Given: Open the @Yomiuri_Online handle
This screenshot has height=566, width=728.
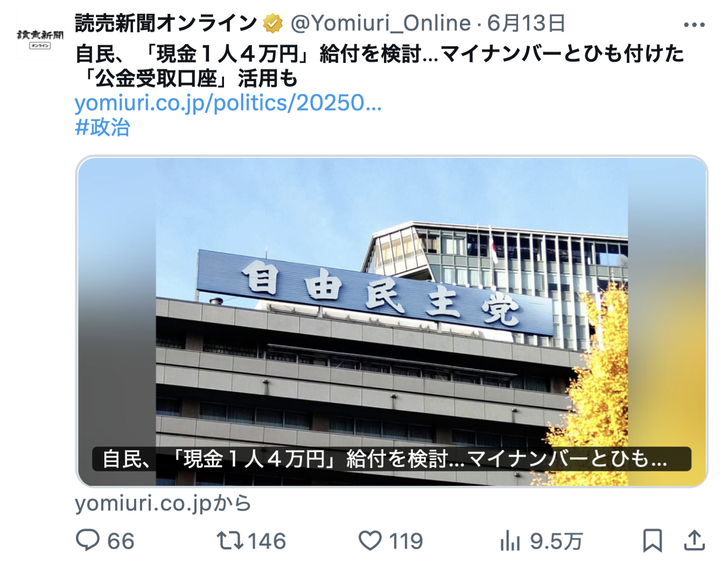Looking at the screenshot, I should [381, 23].
